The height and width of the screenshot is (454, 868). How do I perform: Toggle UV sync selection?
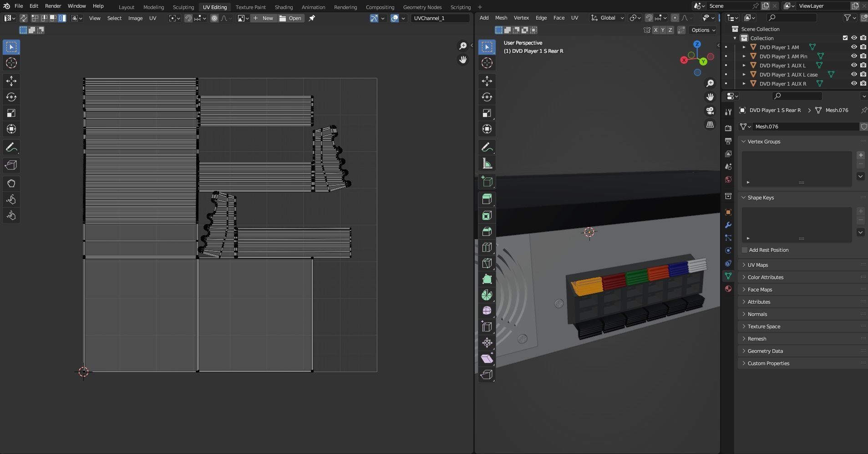(x=23, y=18)
